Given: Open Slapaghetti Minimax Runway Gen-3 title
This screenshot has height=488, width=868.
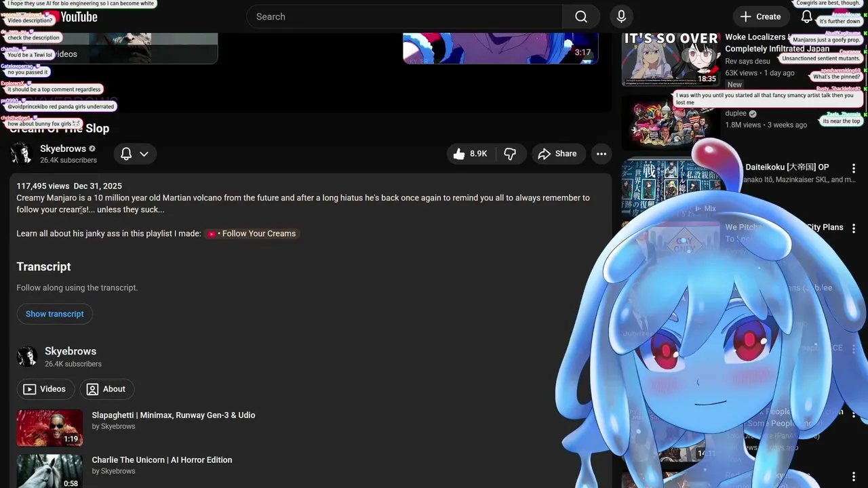Looking at the screenshot, I should coord(174,415).
